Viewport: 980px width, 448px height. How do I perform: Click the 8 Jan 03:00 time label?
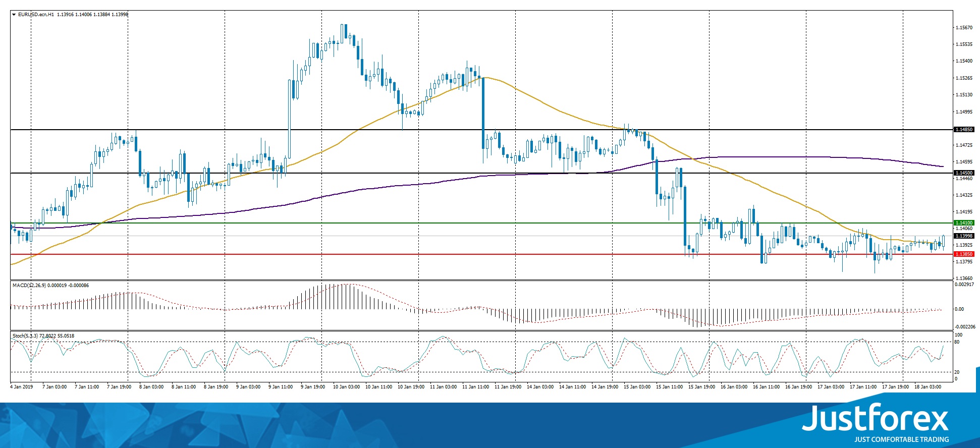coord(151,387)
